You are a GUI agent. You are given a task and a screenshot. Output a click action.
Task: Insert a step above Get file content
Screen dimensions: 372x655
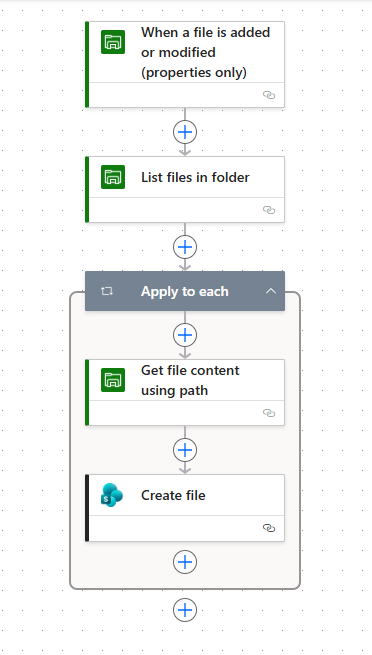185,335
